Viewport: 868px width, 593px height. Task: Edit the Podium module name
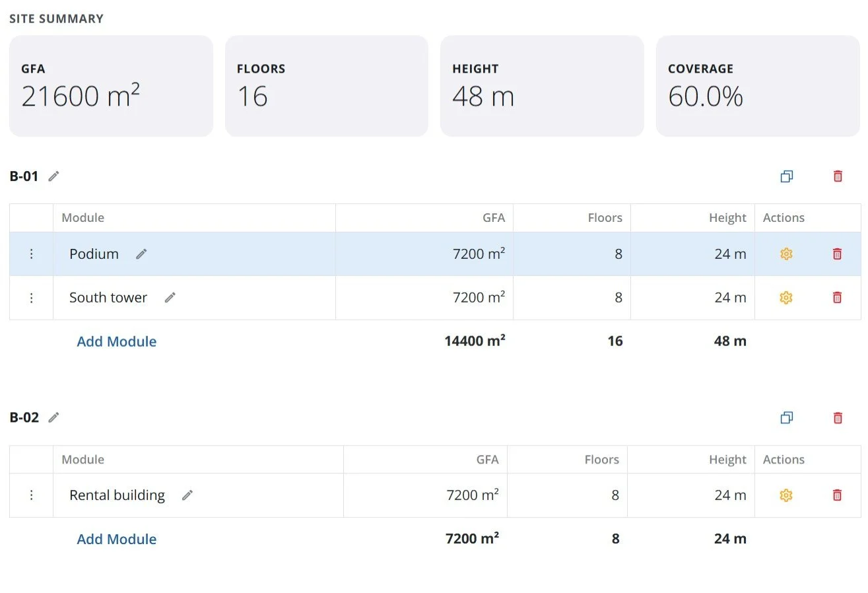(141, 254)
